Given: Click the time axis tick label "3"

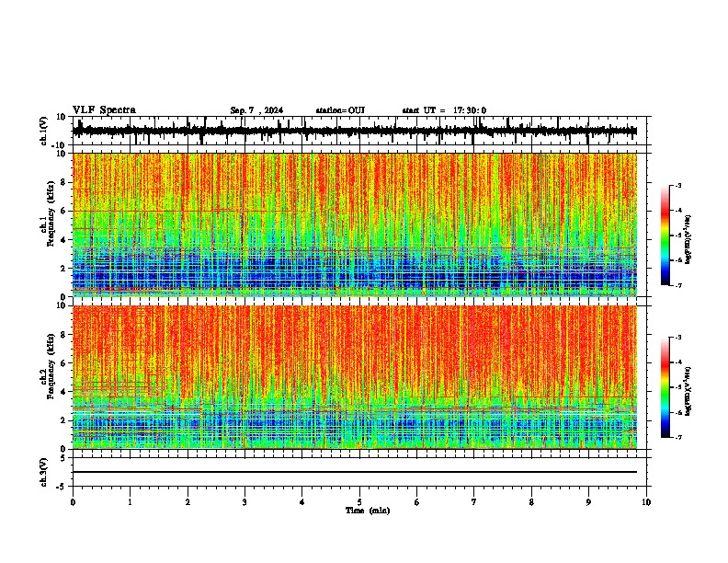Looking at the screenshot, I should (x=245, y=502).
